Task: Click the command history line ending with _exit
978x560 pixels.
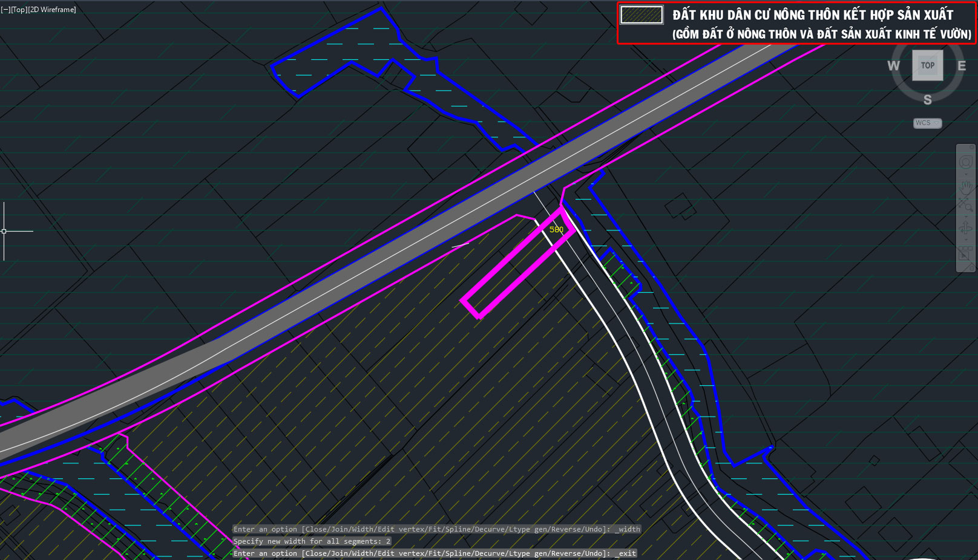Action: pyautogui.click(x=435, y=553)
